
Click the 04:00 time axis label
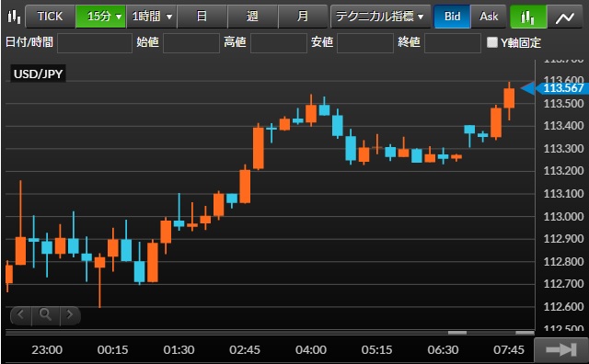(311, 349)
